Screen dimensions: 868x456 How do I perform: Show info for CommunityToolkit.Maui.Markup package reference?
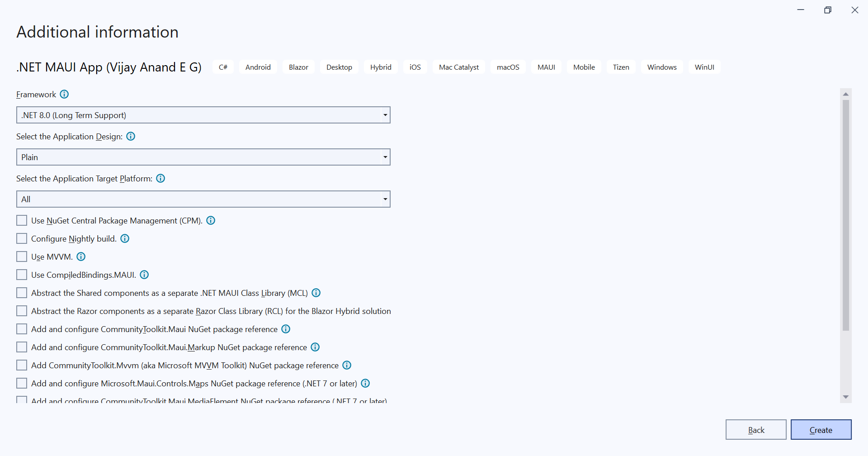click(315, 347)
